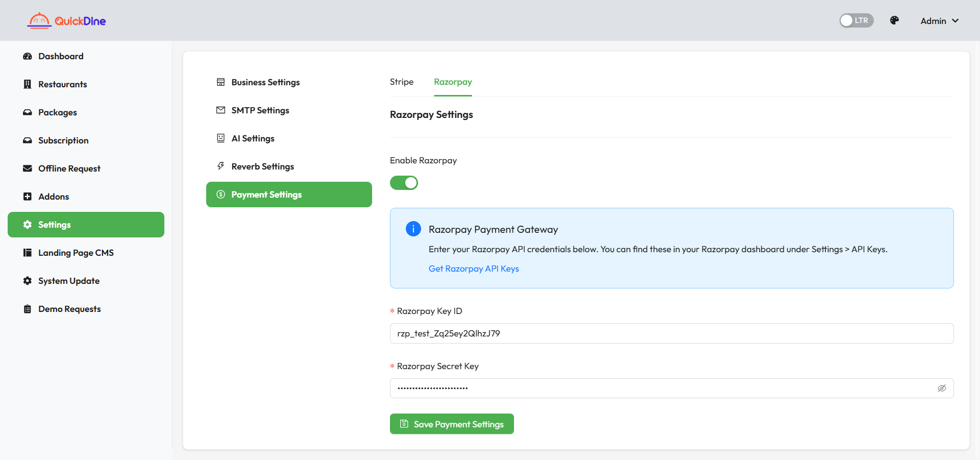Click the Settings gear icon in the sidebar
Image resolution: width=980 pixels, height=460 pixels.
tap(28, 225)
